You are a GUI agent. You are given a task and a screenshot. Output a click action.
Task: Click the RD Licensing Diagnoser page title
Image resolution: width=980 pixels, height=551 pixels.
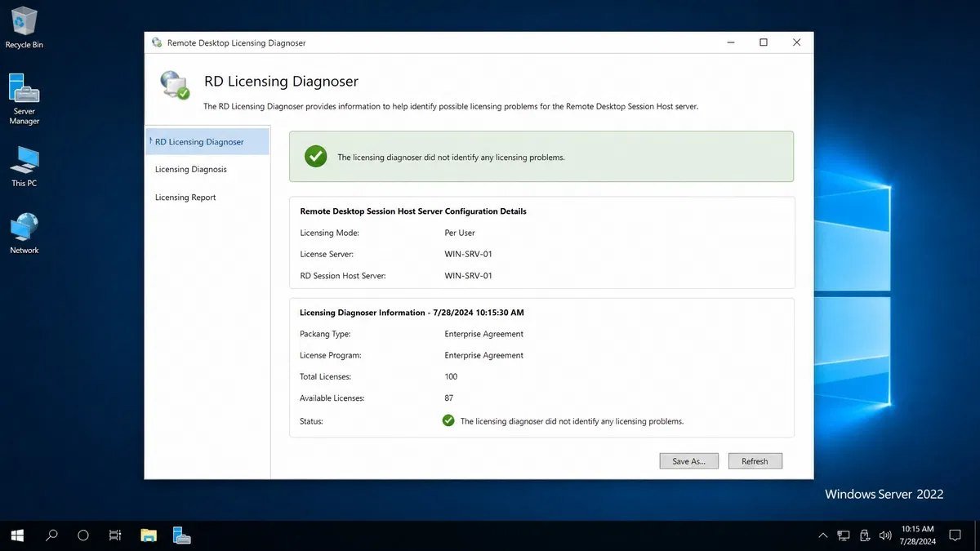point(281,81)
